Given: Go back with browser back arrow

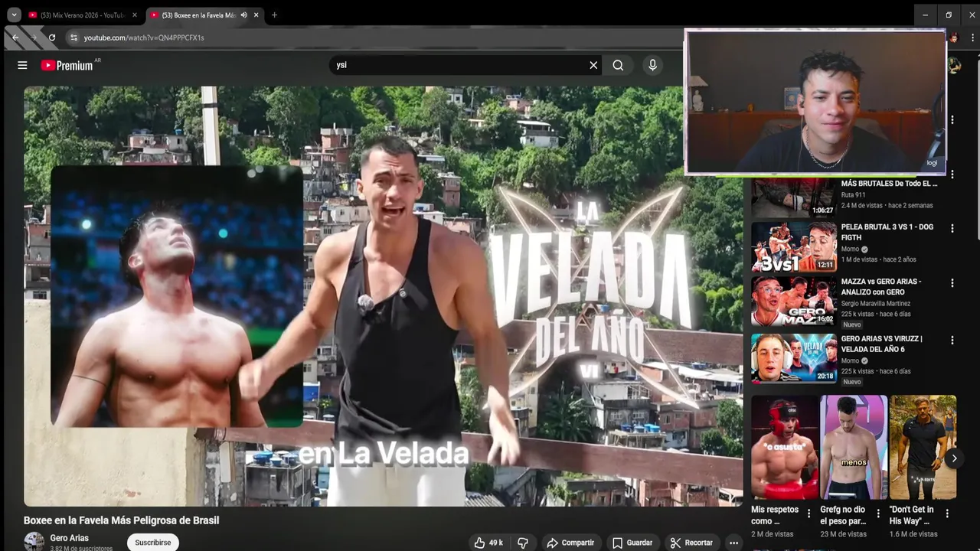Looking at the screenshot, I should pos(15,37).
